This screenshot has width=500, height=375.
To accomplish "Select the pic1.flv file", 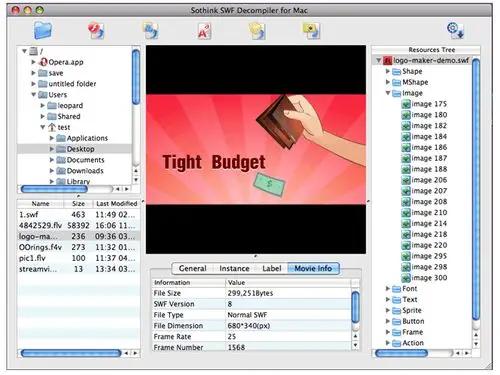I will (x=78, y=258).
